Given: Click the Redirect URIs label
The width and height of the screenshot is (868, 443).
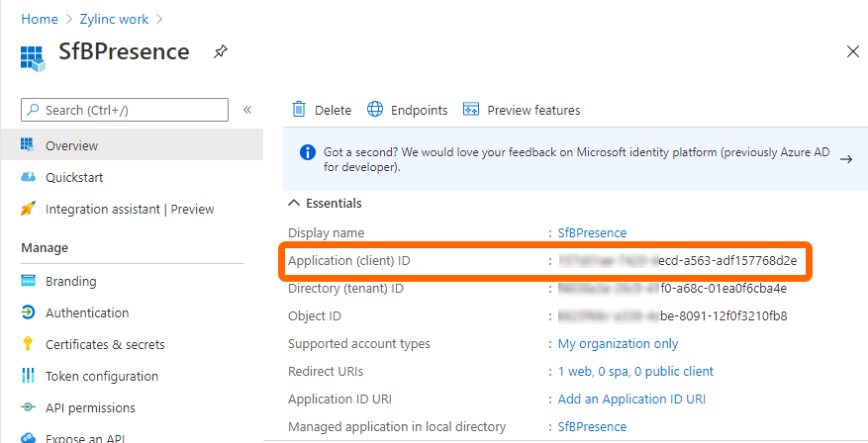Looking at the screenshot, I should coord(326,371).
